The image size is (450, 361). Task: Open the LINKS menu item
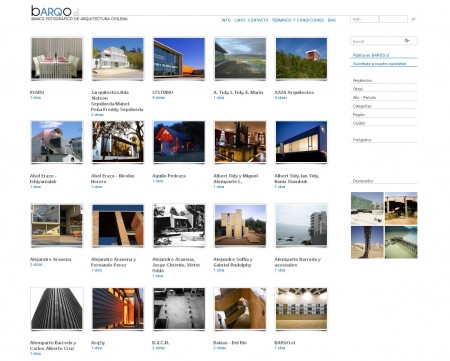coord(239,20)
